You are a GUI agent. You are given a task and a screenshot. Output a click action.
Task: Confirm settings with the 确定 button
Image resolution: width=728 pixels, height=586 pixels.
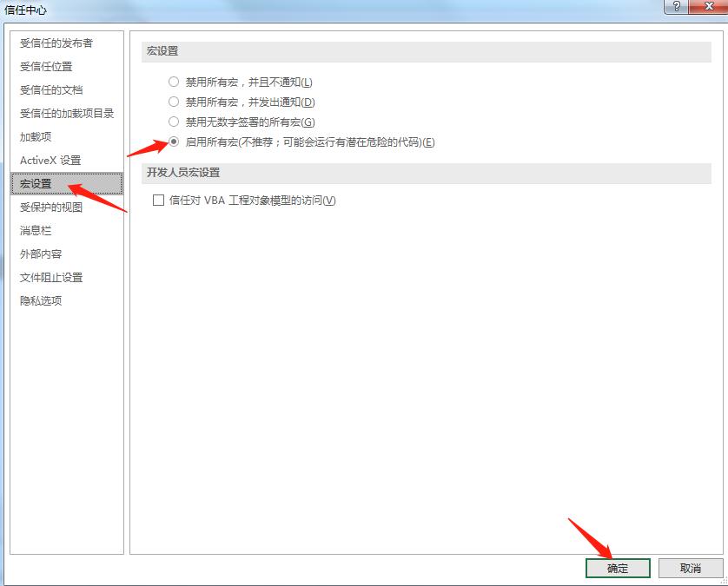click(619, 568)
